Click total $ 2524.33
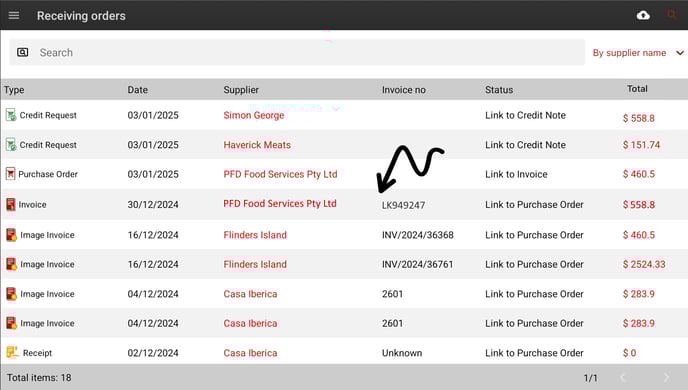688x390 pixels. pyautogui.click(x=644, y=264)
